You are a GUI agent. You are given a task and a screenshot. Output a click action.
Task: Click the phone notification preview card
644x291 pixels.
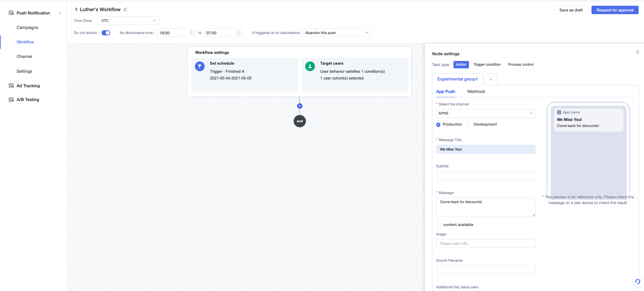(588, 120)
